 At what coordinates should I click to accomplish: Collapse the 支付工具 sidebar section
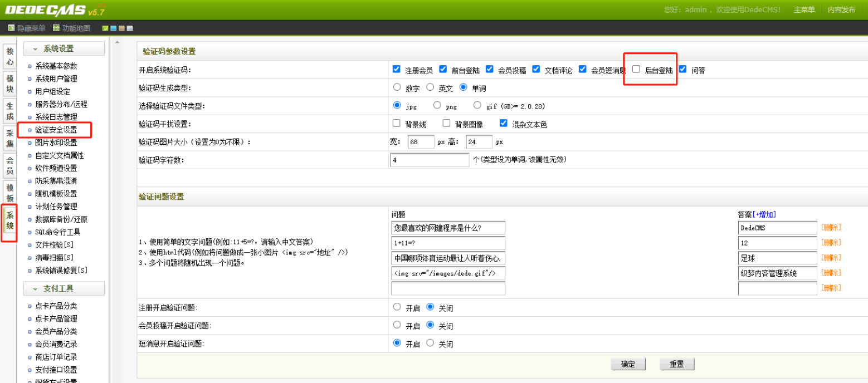[x=64, y=289]
